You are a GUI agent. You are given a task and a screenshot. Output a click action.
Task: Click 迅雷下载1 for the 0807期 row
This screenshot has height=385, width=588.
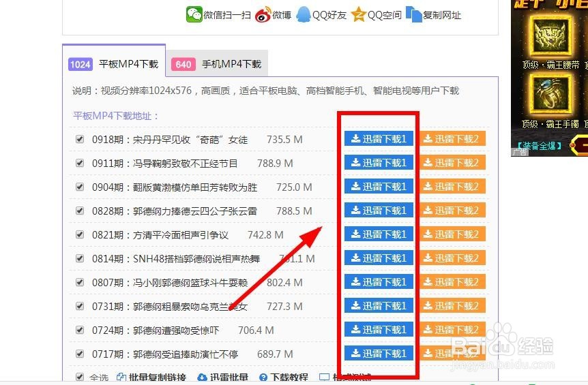(379, 282)
